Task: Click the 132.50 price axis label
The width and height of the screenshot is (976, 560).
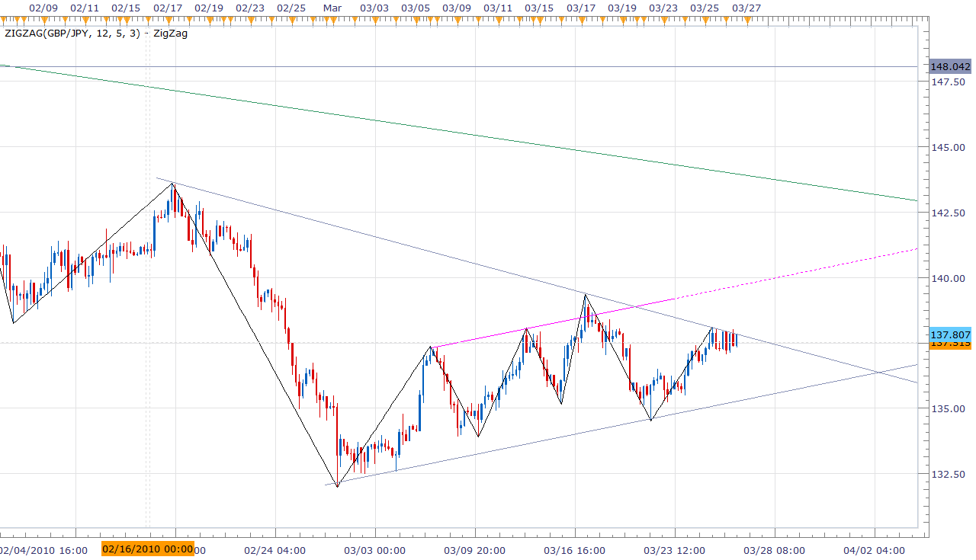Action: pyautogui.click(x=946, y=474)
